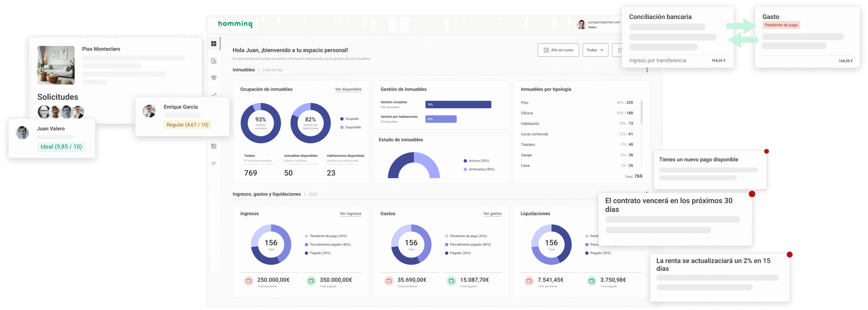Click the red wallet icon under Ingresos
The height and width of the screenshot is (310, 868).
(x=249, y=281)
